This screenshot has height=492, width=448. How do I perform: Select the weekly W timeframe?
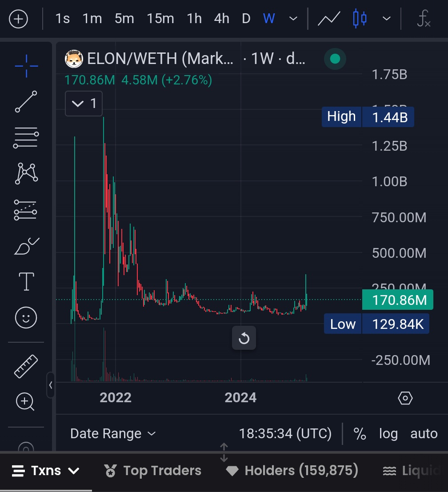click(269, 19)
